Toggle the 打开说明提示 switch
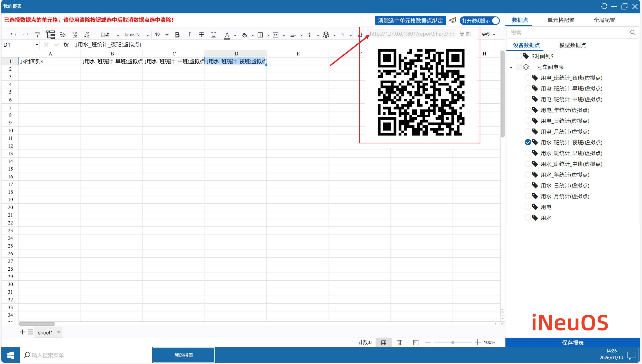Screen dimensions: 642x364 click(480, 21)
